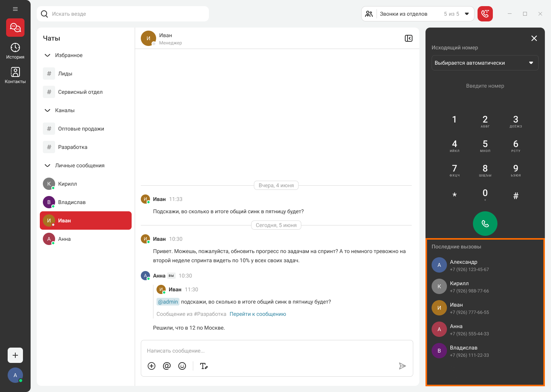Image resolution: width=551 pixels, height=392 pixels.
Task: Collapse the Personal messages section
Action: tap(47, 165)
